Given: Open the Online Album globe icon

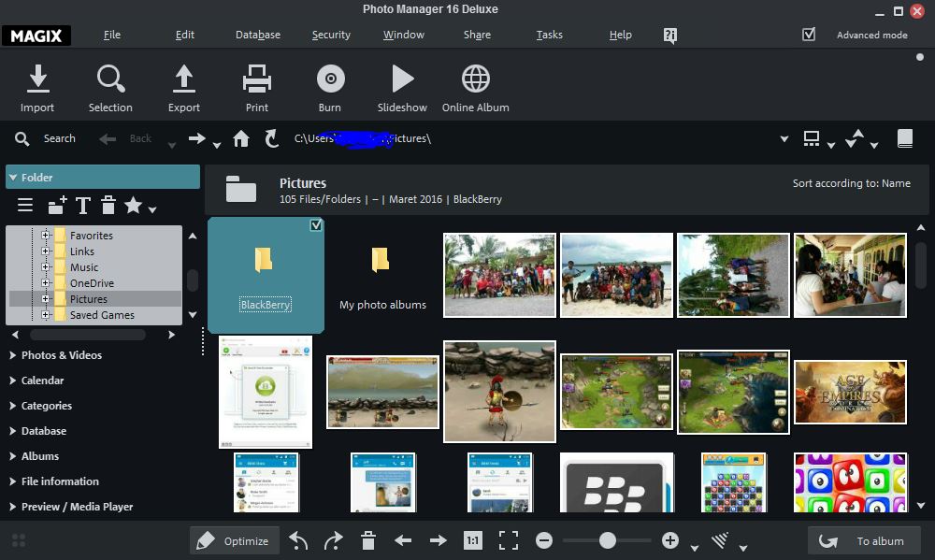Looking at the screenshot, I should 476,79.
